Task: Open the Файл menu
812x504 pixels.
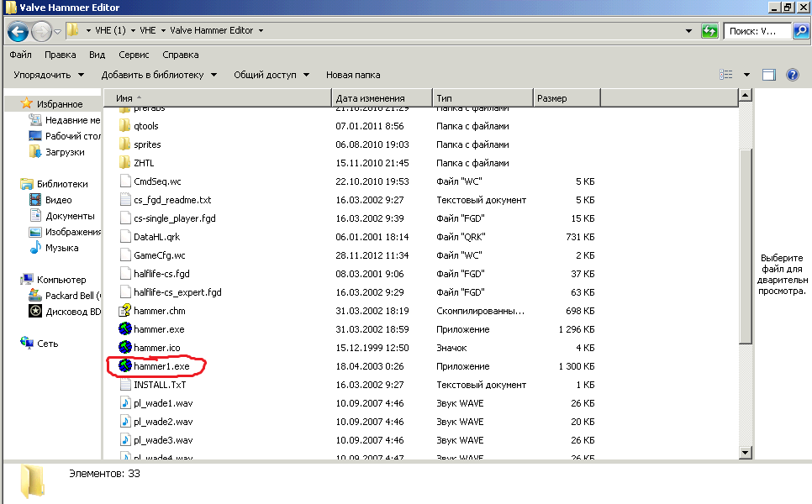Action: tap(20, 55)
